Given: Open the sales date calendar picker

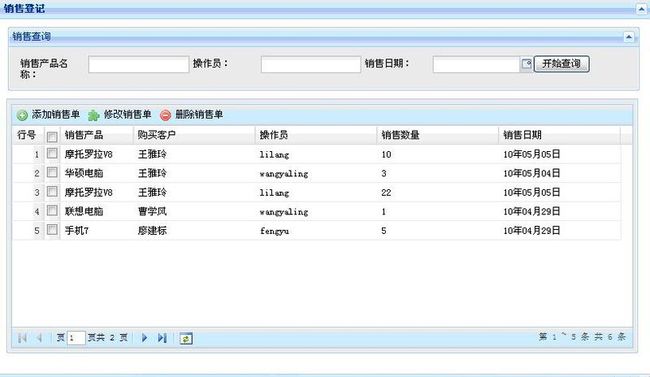Looking at the screenshot, I should (526, 64).
